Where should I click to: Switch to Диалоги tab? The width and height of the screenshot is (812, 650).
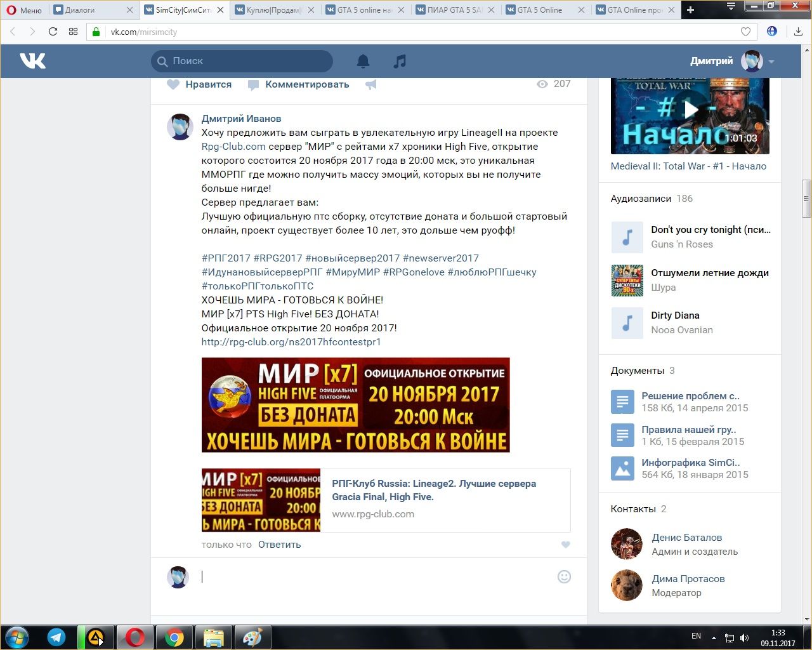coord(93,10)
